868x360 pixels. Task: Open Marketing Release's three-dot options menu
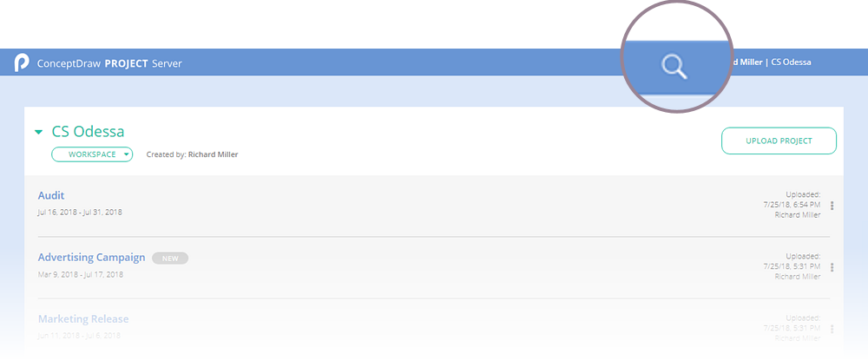(832, 329)
